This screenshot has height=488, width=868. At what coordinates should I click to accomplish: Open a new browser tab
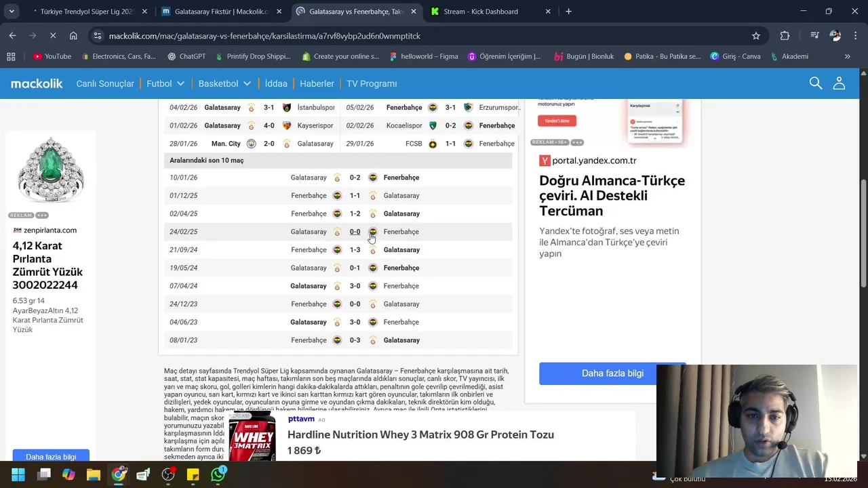[x=568, y=12]
